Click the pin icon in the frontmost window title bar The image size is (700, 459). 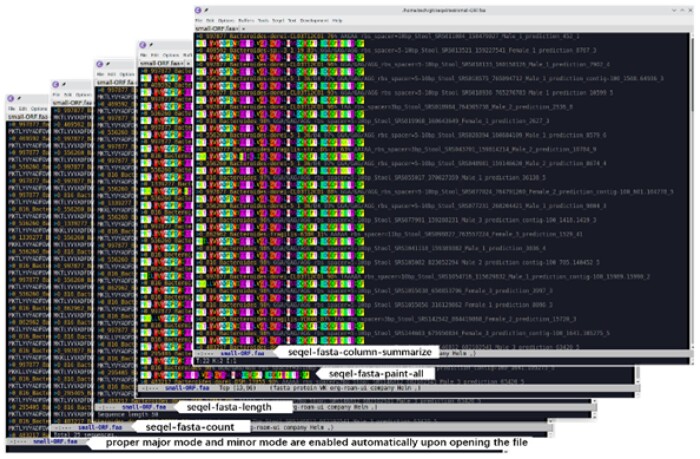point(206,10)
